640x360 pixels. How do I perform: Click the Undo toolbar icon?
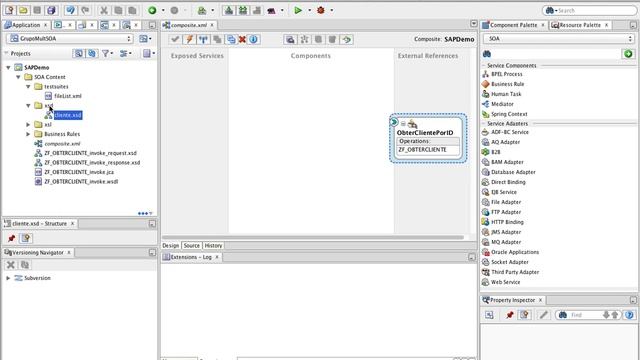coord(71,10)
